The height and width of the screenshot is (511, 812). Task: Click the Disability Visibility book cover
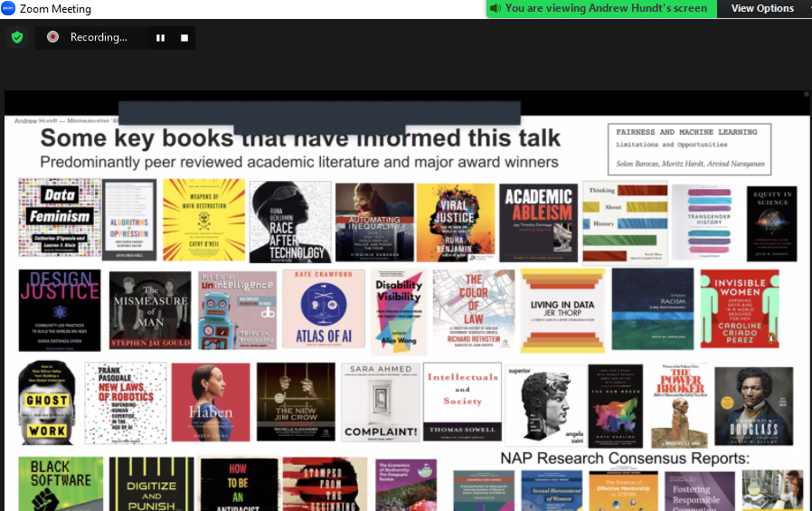tap(399, 311)
